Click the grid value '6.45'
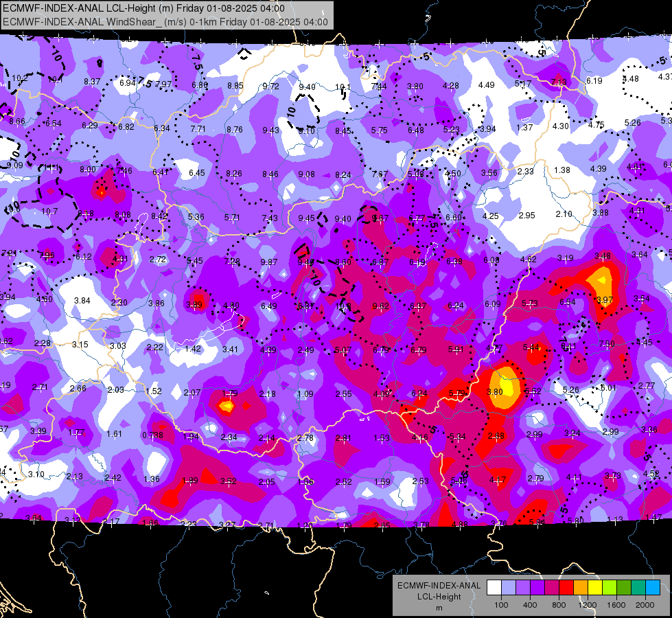 coord(197,172)
